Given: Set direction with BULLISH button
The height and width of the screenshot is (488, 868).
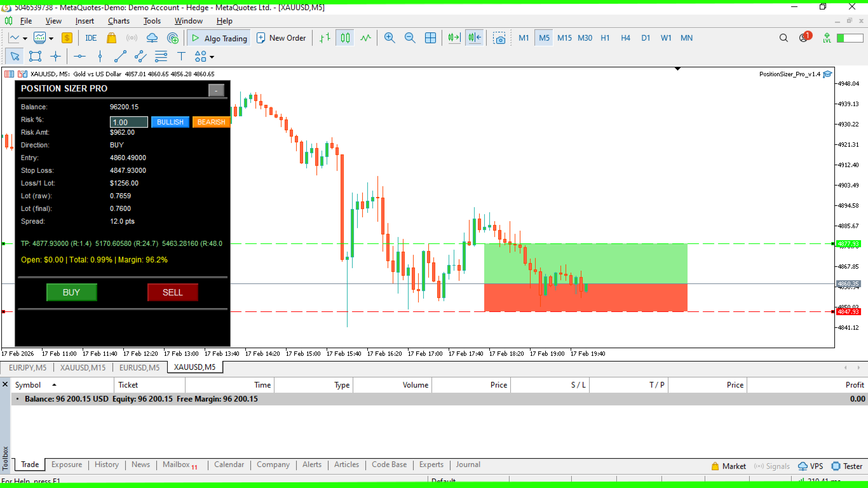Looking at the screenshot, I should click(x=170, y=122).
